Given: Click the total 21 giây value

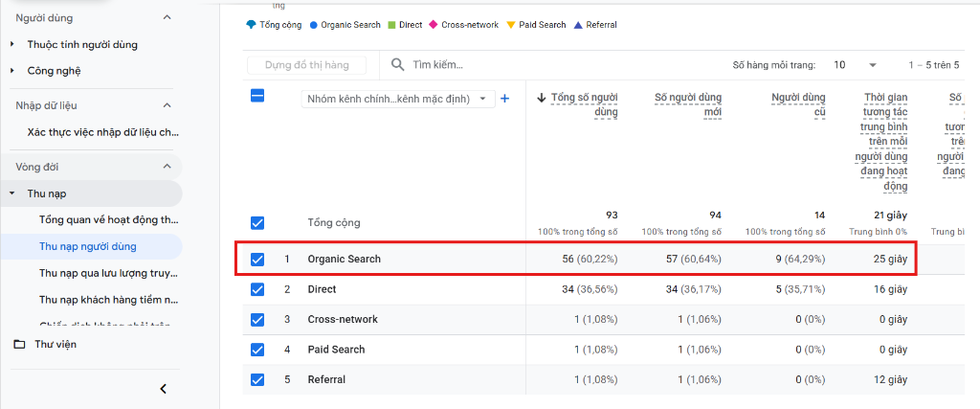Looking at the screenshot, I should [x=890, y=216].
